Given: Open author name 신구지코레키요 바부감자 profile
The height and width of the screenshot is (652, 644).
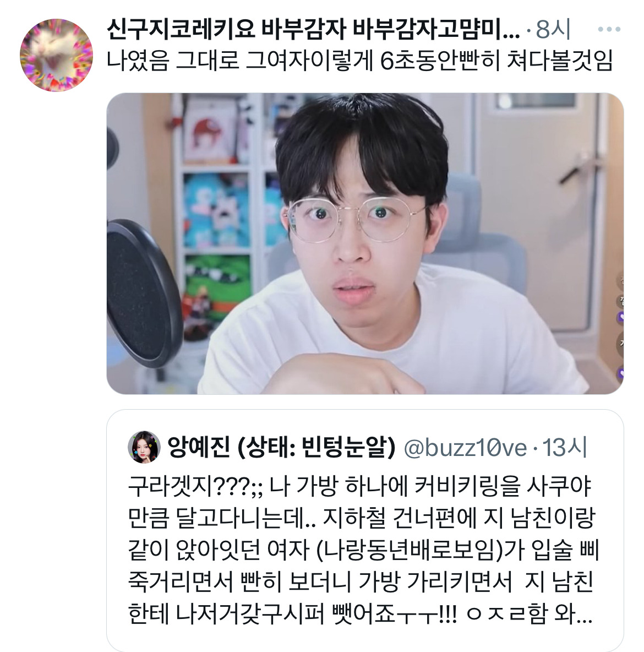Looking at the screenshot, I should click(x=313, y=29).
